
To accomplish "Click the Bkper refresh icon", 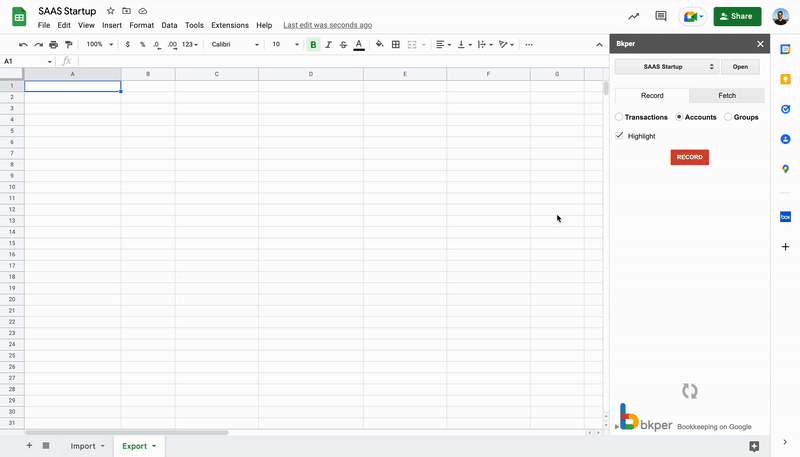I will coord(690,391).
